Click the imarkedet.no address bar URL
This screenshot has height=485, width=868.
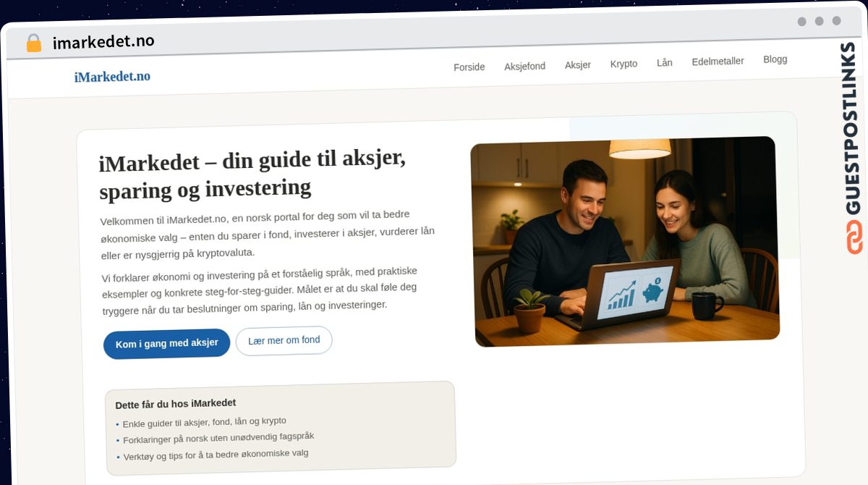[103, 42]
